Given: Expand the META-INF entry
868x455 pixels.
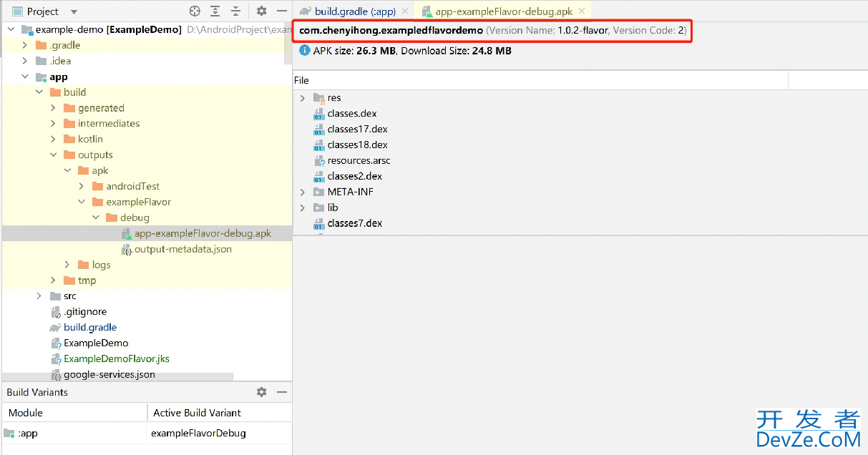Looking at the screenshot, I should [303, 192].
